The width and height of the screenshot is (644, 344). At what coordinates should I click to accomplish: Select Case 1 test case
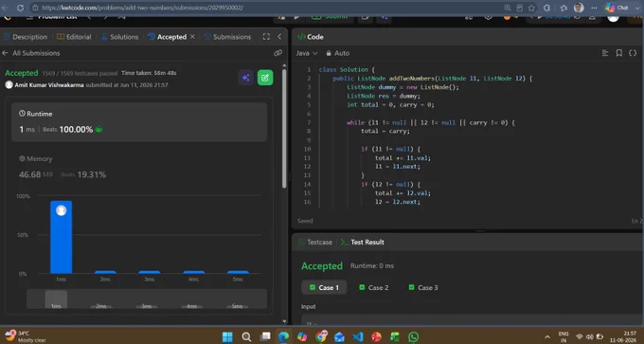coord(324,288)
